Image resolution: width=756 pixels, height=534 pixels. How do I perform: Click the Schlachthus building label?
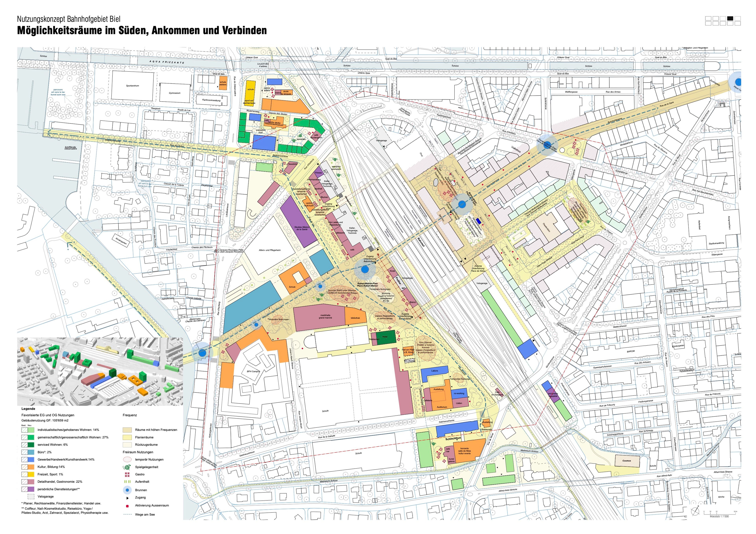coord(453,439)
